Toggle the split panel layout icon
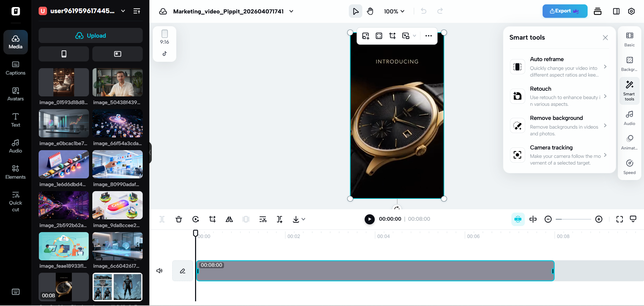The image size is (644, 306). [x=616, y=11]
